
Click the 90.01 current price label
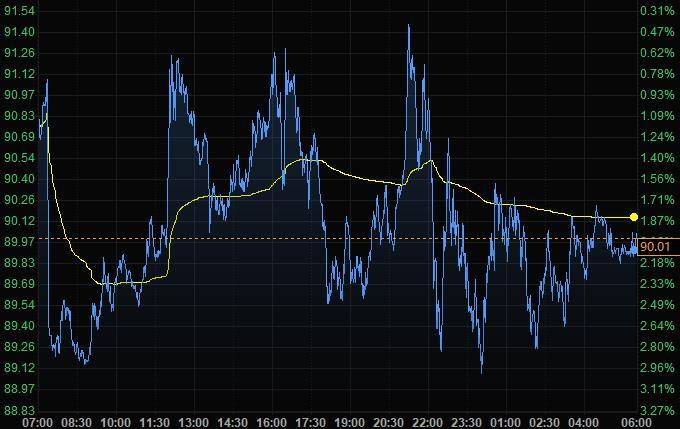653,247
